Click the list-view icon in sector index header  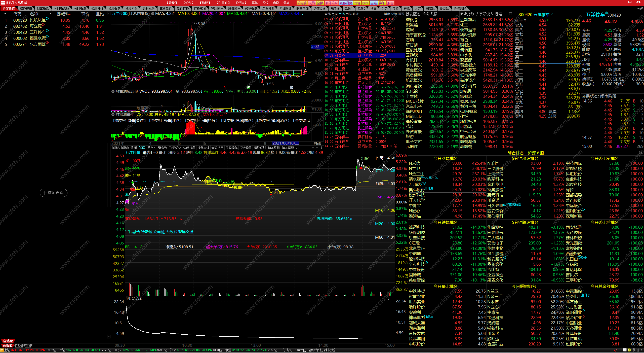coord(511,14)
